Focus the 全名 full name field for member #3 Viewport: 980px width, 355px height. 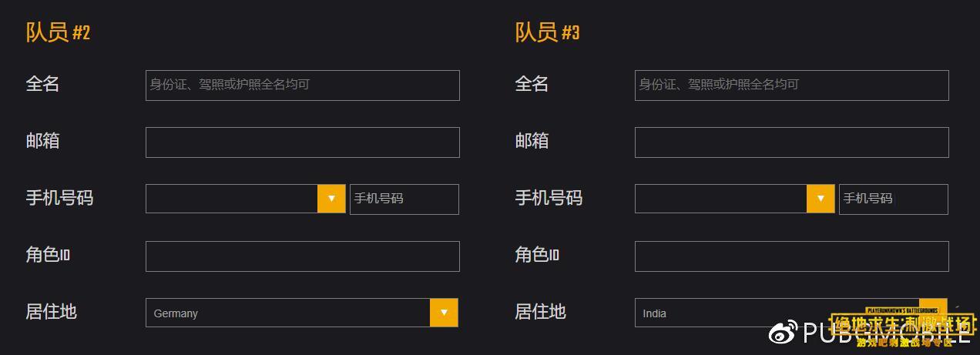(792, 85)
